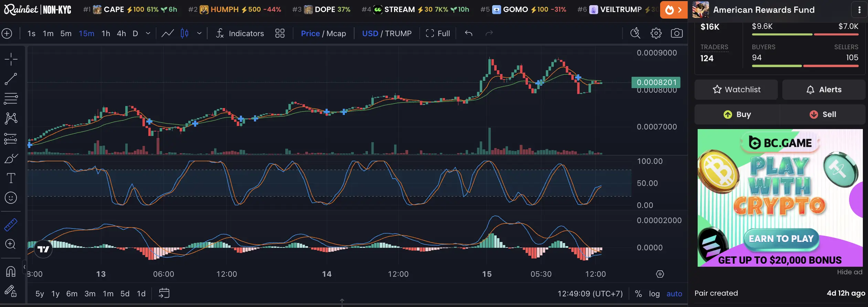Screen dimensions: 868x307
Task: Add token to Watchlist
Action: 736,89
